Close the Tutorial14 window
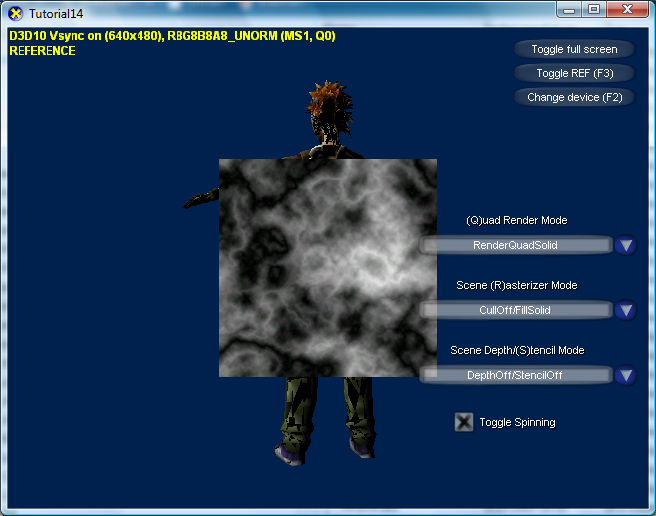The width and height of the screenshot is (656, 516). [x=627, y=10]
